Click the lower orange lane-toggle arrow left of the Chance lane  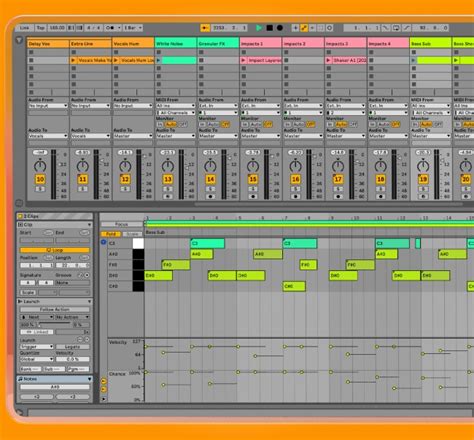point(104,389)
